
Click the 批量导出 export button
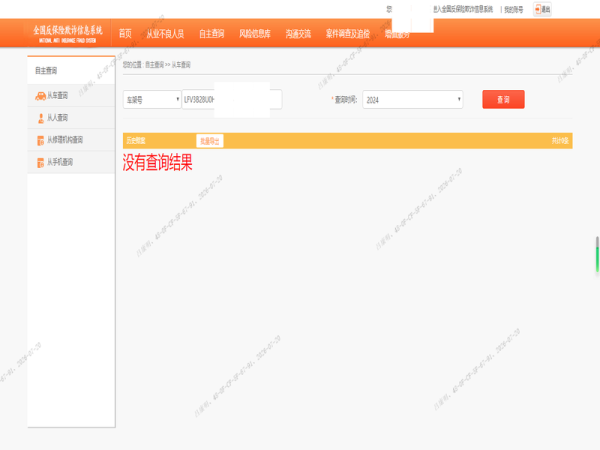[x=210, y=141]
